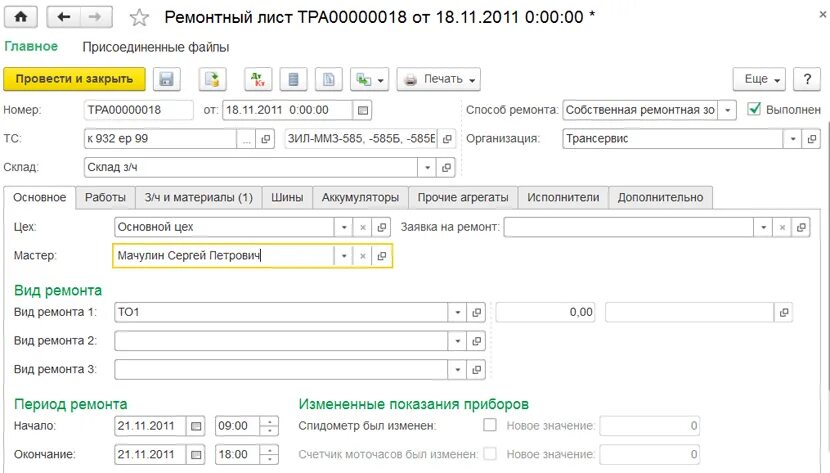Image resolution: width=830 pixels, height=473 pixels.
Task: Switch to the Исполнители tab
Action: pos(563,197)
